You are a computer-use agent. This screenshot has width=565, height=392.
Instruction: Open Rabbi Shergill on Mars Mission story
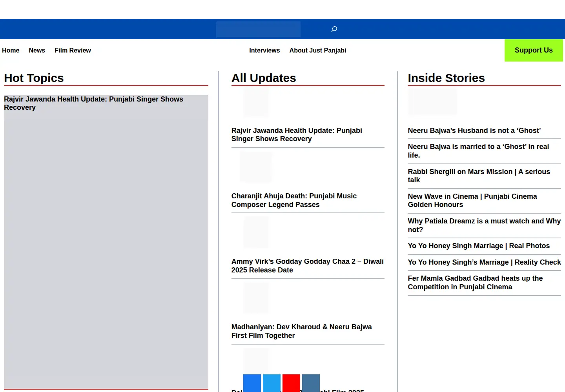tap(479, 176)
